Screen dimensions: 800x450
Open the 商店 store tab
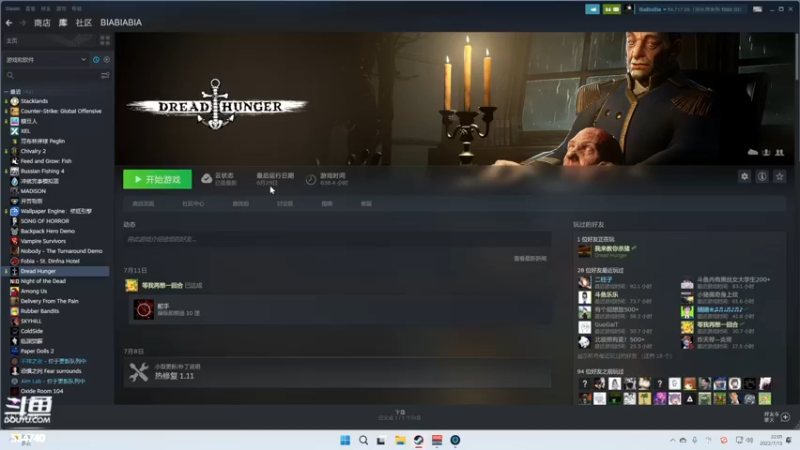(42, 22)
